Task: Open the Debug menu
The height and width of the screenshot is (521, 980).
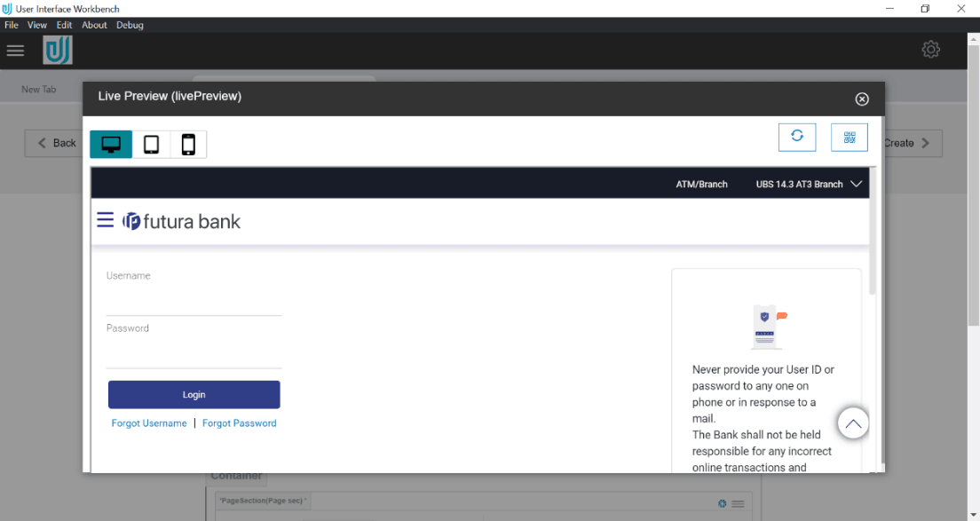Action: pyautogui.click(x=130, y=25)
